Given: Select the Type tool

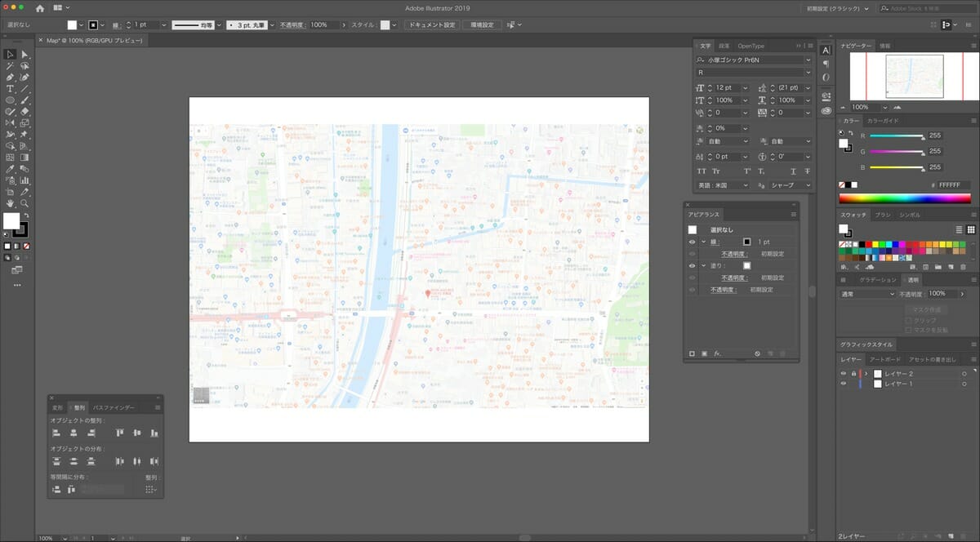Looking at the screenshot, I should tap(10, 88).
